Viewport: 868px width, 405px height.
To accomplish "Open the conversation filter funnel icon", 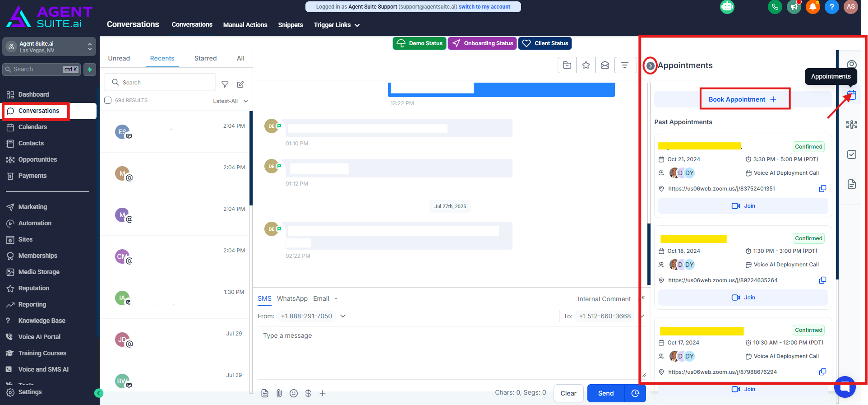I will [x=225, y=84].
